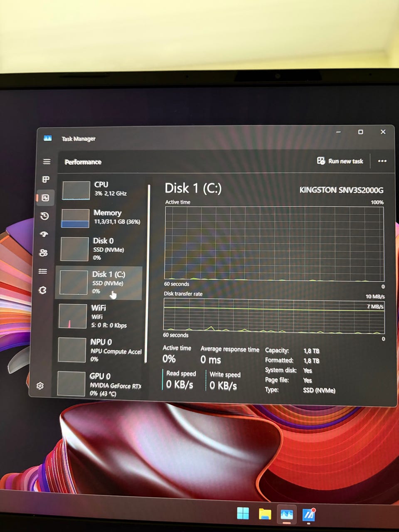This screenshot has height=532, width=399.
Task: Click the CPU mini graph thumbnail
Action: (x=76, y=190)
